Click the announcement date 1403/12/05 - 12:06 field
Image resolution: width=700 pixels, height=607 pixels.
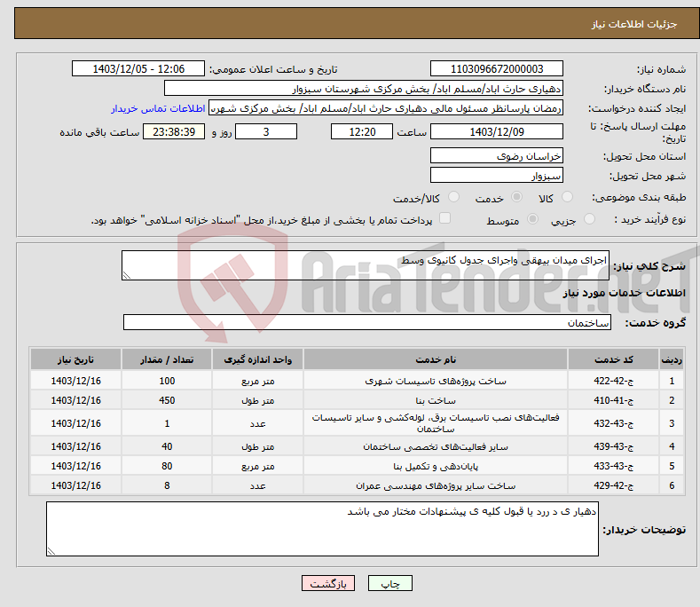pyautogui.click(x=138, y=69)
